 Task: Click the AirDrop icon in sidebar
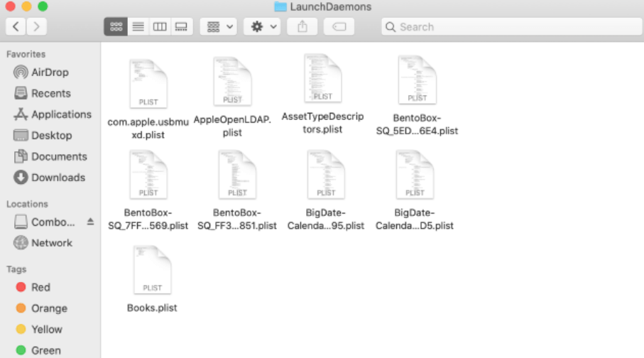point(21,72)
